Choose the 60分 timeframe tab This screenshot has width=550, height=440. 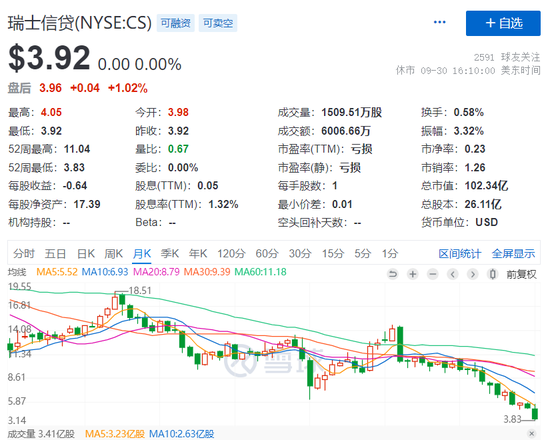point(267,253)
